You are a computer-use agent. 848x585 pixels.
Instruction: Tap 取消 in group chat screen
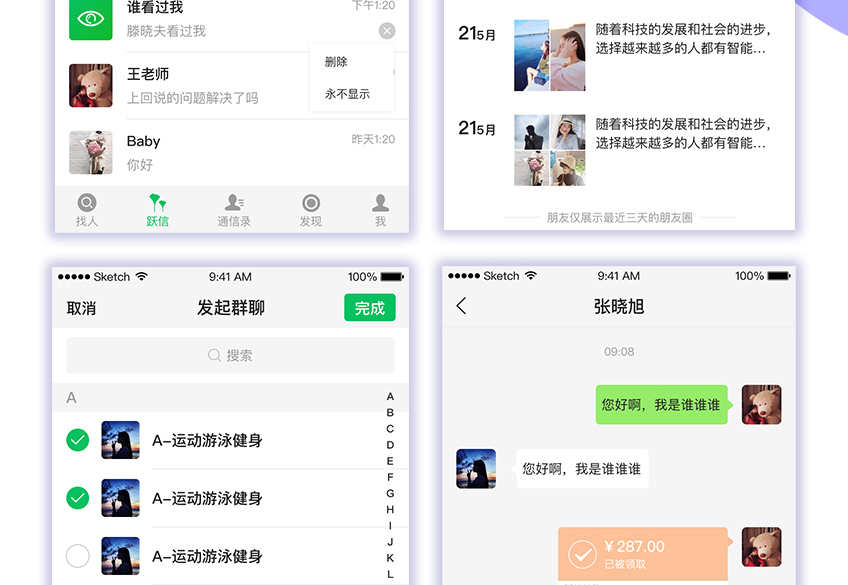81,308
